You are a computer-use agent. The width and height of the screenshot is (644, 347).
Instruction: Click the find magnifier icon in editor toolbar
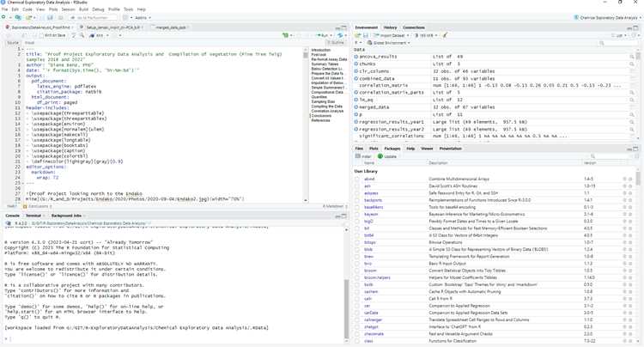pyautogui.click(x=82, y=35)
